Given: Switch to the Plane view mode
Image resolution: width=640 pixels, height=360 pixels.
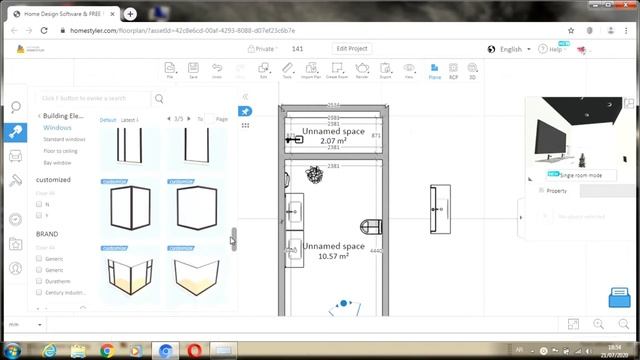Looking at the screenshot, I should [435, 71].
